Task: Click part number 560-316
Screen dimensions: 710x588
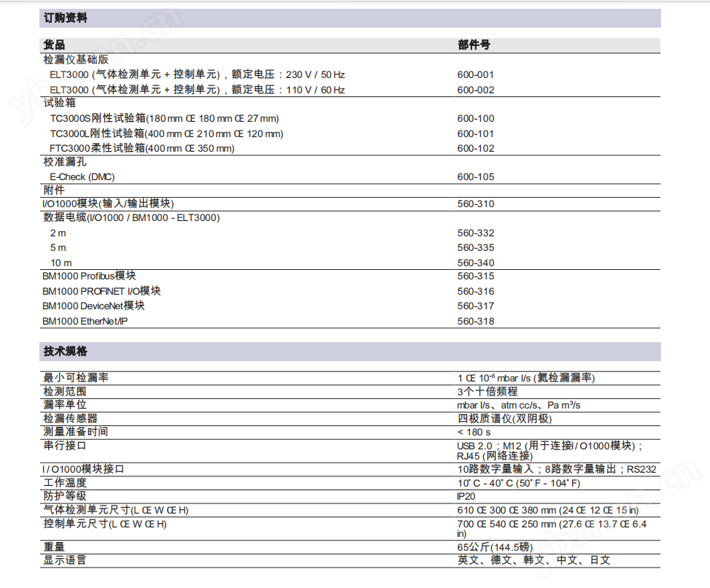Action: pyautogui.click(x=476, y=292)
